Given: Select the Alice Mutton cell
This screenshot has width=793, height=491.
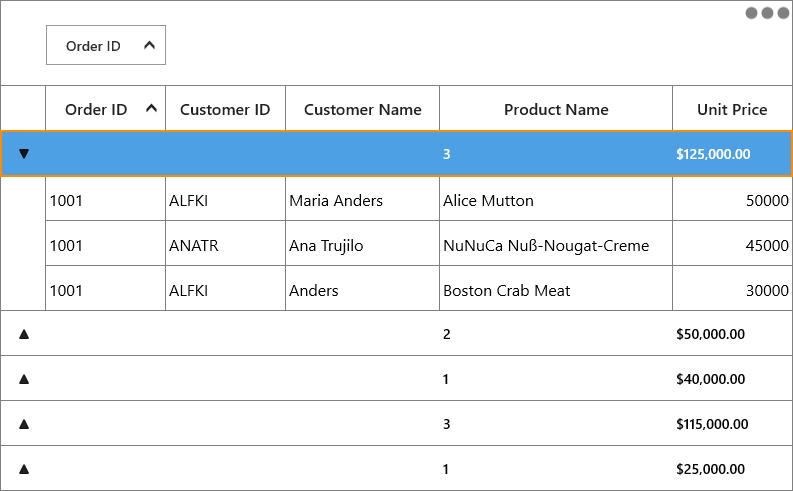Looking at the screenshot, I should [x=556, y=199].
